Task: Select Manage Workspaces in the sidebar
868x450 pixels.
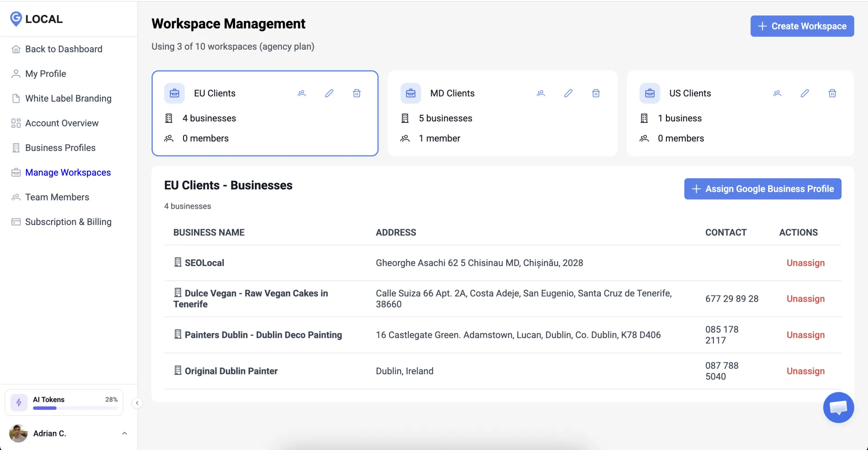Action: (x=68, y=173)
